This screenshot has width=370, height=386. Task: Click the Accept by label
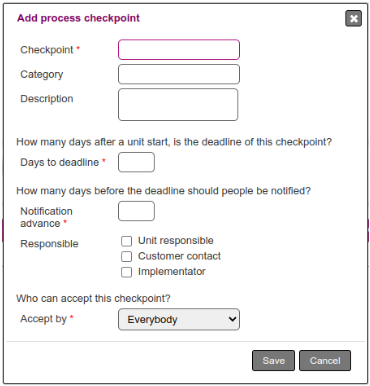coord(44,319)
